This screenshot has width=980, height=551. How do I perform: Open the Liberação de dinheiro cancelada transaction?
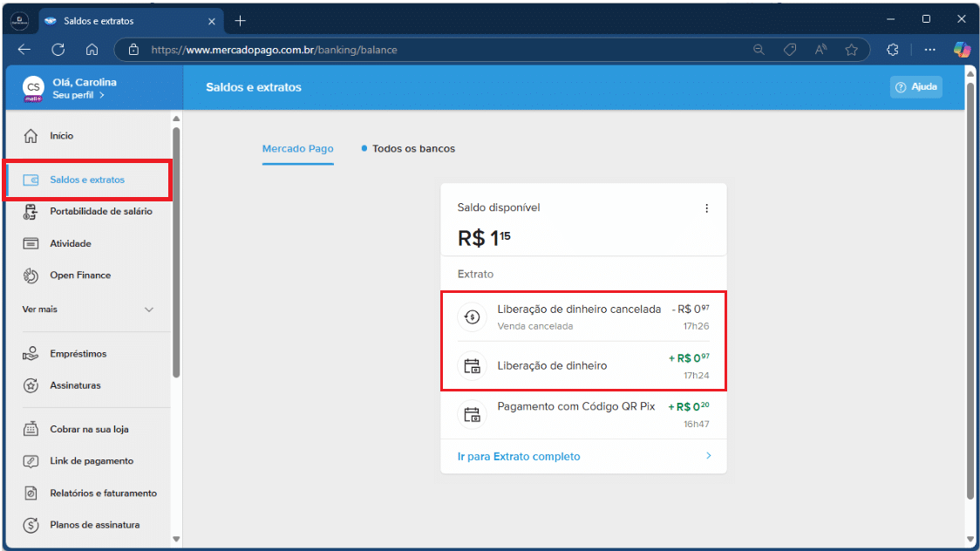coord(579,310)
